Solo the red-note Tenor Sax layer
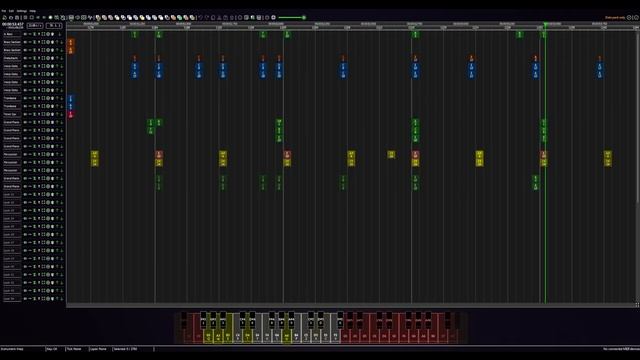This screenshot has height=360, width=640. point(39,114)
